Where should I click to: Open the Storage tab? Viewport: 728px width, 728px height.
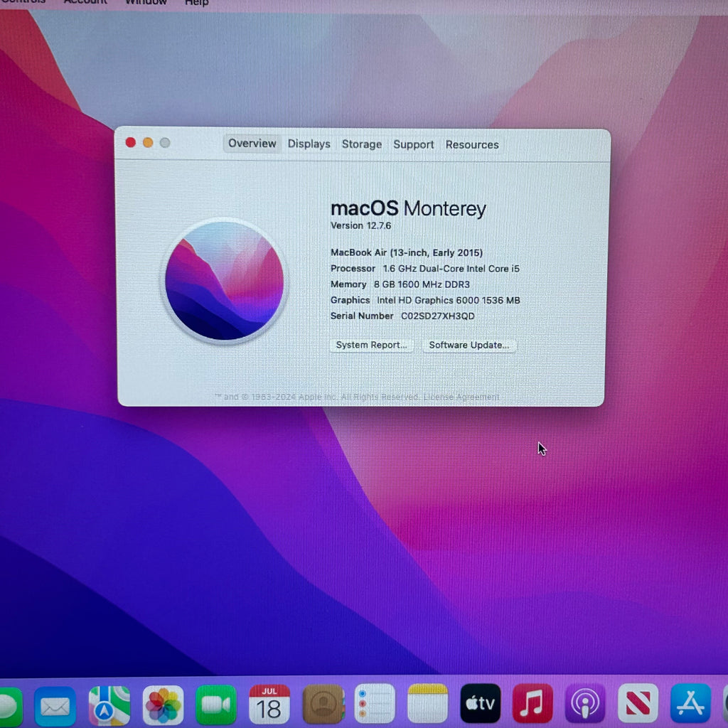coord(362,144)
